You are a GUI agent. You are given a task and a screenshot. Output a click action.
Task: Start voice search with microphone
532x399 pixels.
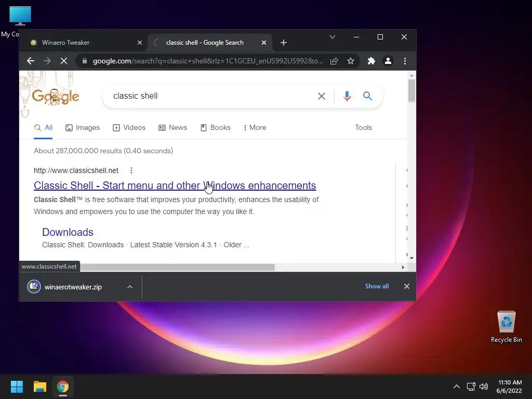(x=347, y=96)
